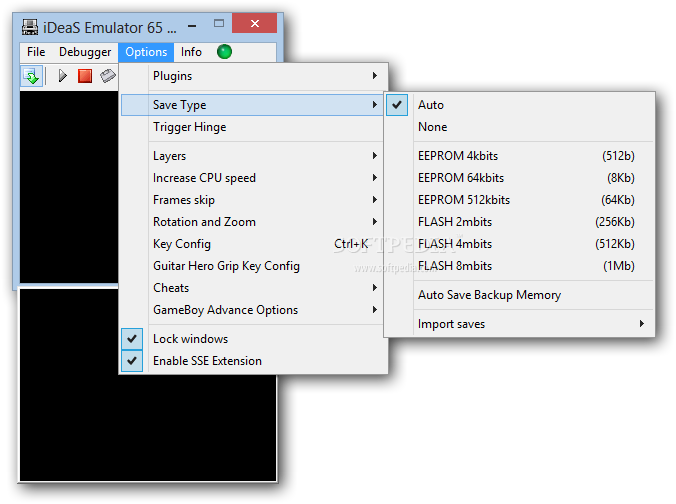Expand Rotation and Zoom submenu
This screenshot has width=676, height=504.
(253, 222)
